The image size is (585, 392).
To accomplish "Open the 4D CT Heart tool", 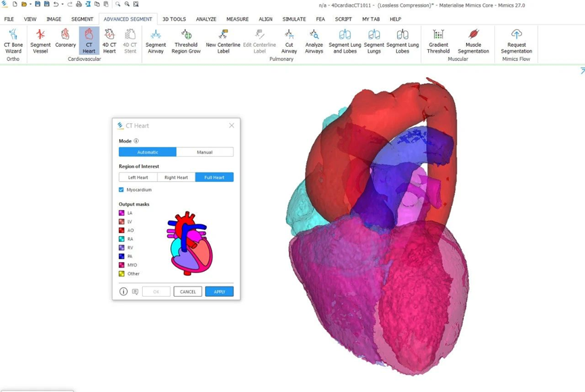I will pos(110,41).
